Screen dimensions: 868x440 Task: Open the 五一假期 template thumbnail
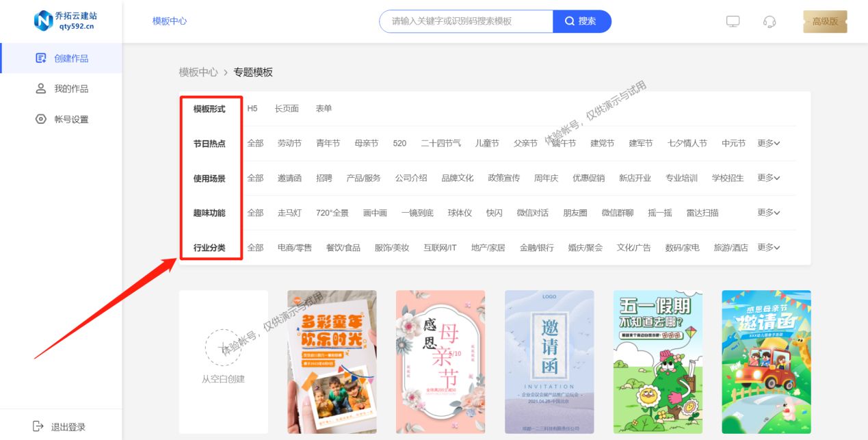[x=658, y=361]
